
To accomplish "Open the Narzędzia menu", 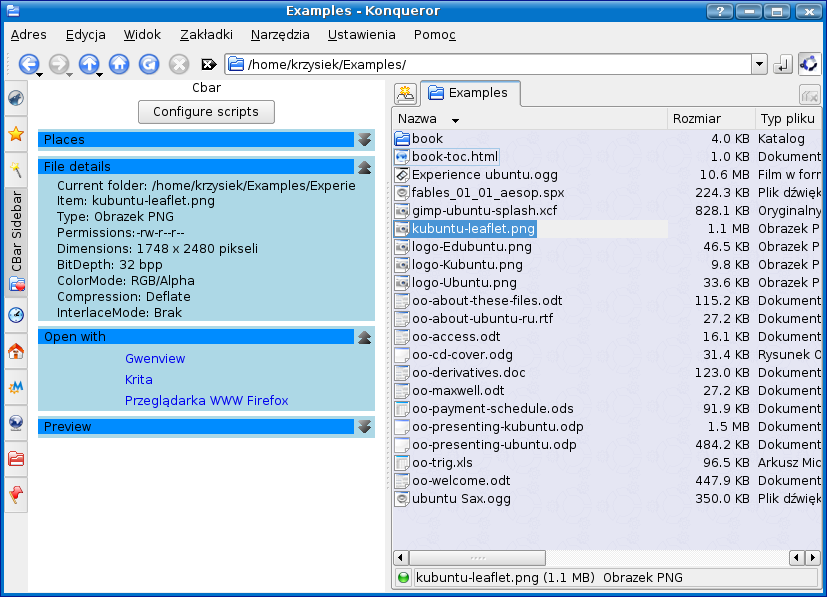I will click(x=280, y=34).
